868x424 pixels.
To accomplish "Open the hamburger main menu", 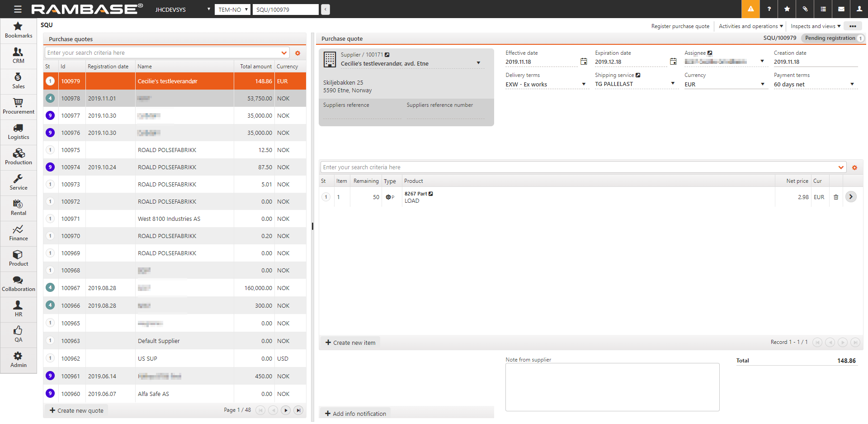I will [18, 9].
